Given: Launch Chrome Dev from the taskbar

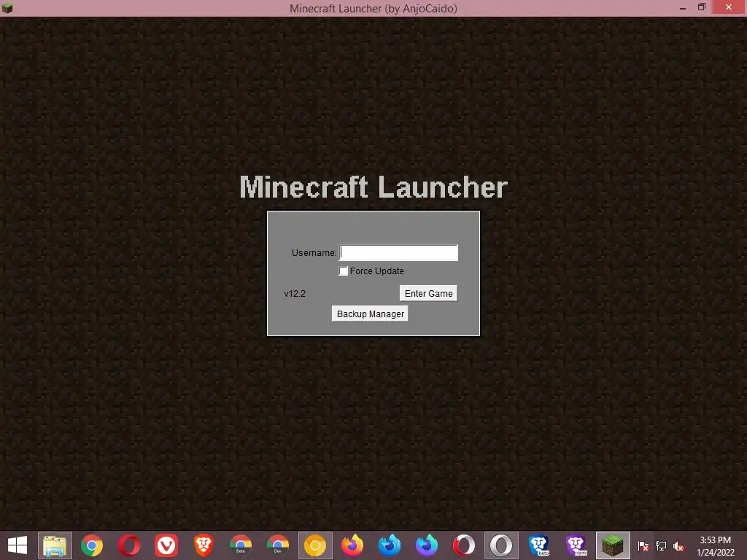Looking at the screenshot, I should click(278, 545).
